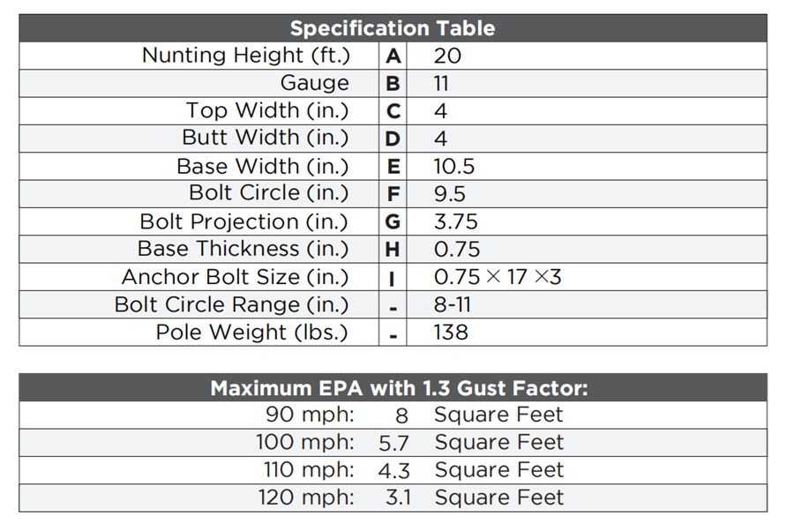Click the letter D reference cell
794x532 pixels.
[x=393, y=139]
